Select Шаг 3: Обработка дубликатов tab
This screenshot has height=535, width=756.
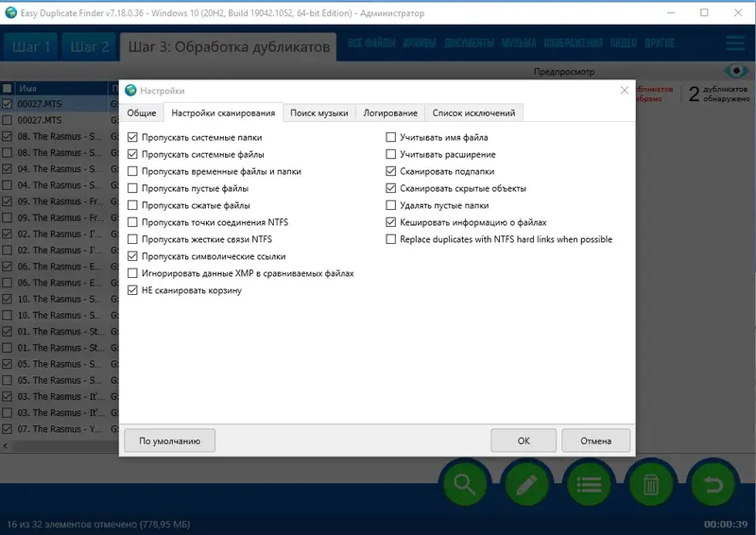click(x=229, y=47)
